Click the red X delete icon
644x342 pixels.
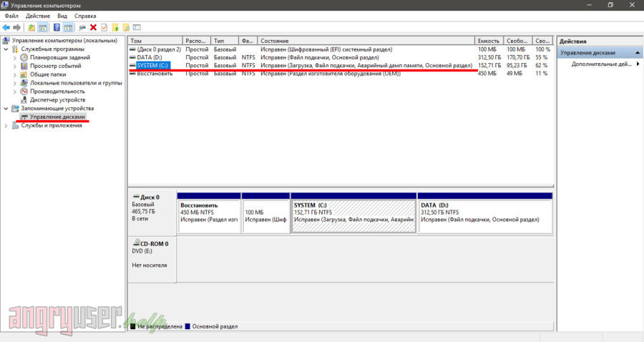93,27
